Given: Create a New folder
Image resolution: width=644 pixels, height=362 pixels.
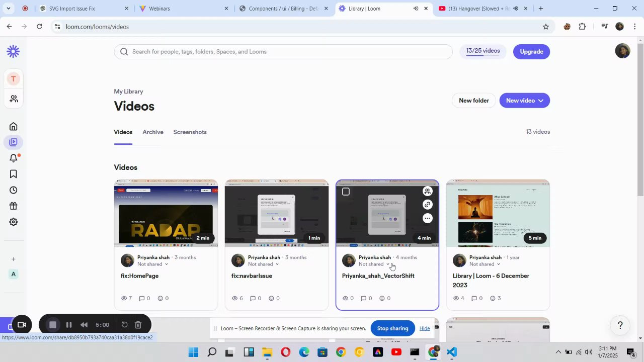Looking at the screenshot, I should (473, 101).
